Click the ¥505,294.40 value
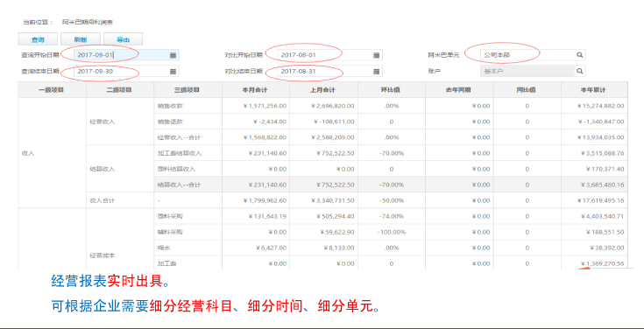644x329 pixels. [x=335, y=216]
